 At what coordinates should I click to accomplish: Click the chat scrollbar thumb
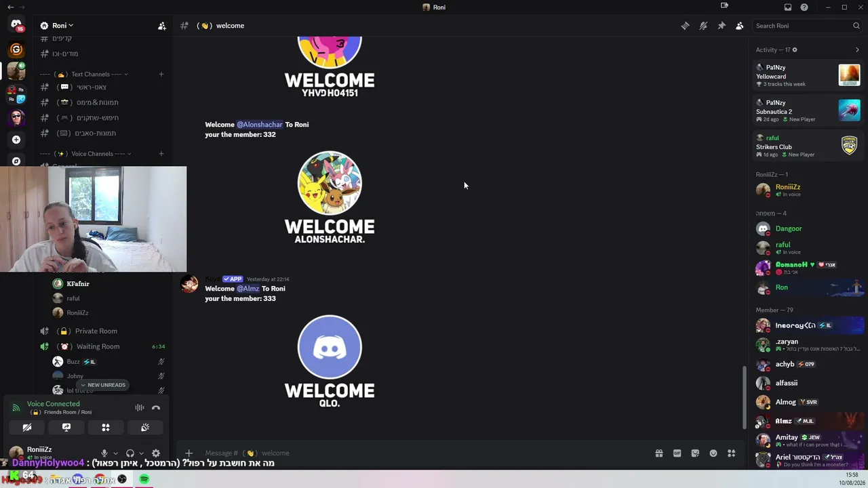click(744, 397)
